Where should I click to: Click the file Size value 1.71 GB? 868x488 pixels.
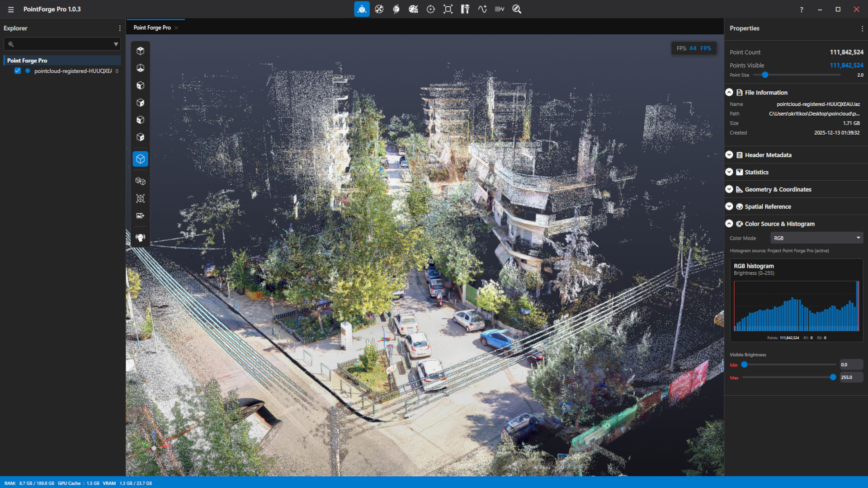click(851, 123)
